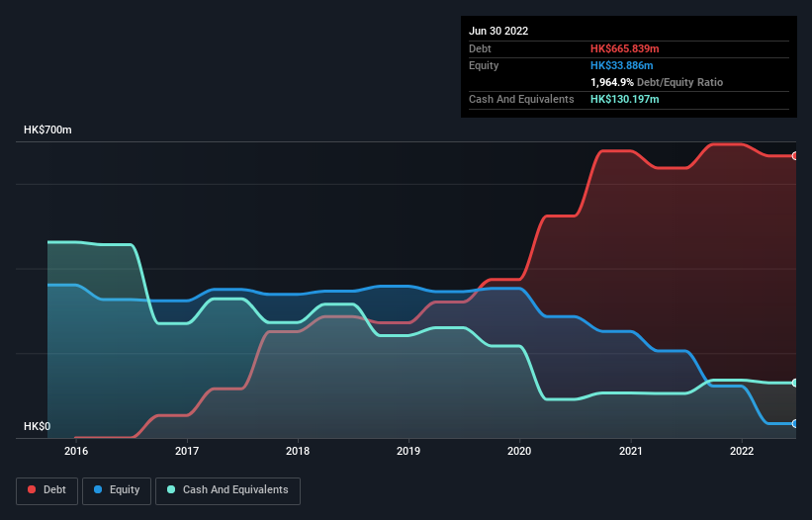Click the 1,964.9% Debt/Equity Ratio text

point(657,82)
